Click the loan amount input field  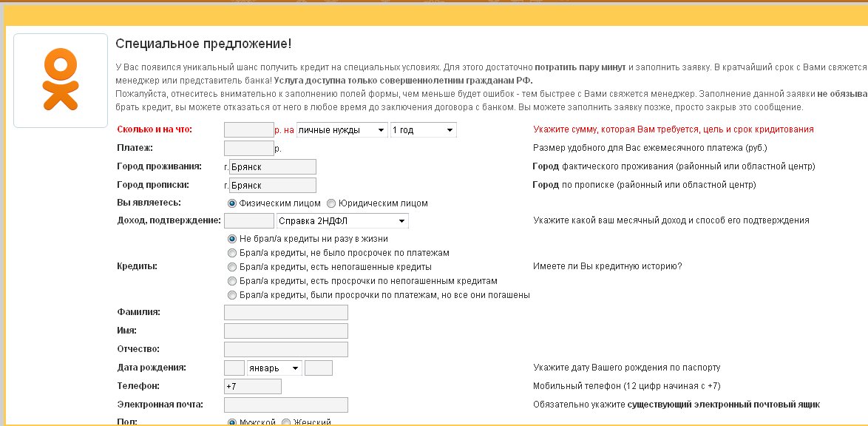tap(249, 129)
